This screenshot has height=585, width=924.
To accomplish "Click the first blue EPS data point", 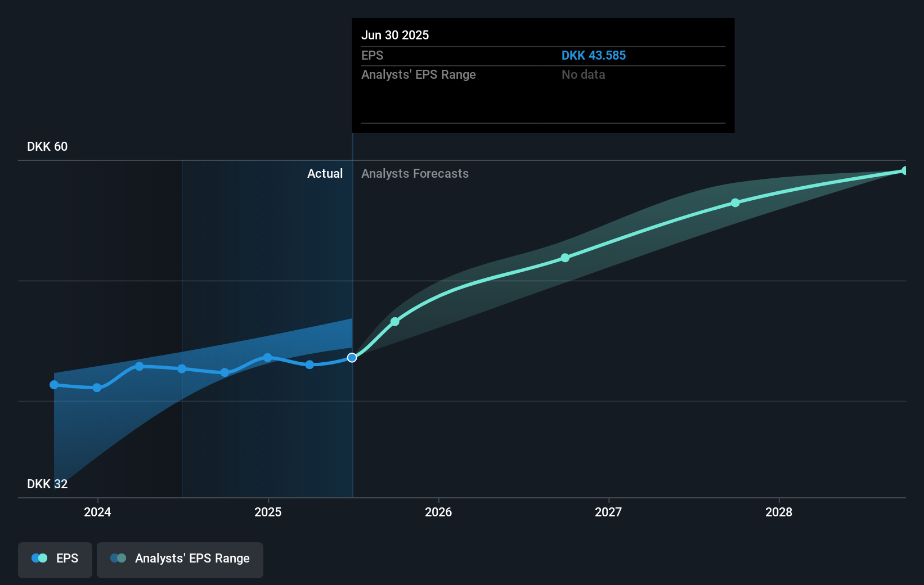I will [x=53, y=384].
